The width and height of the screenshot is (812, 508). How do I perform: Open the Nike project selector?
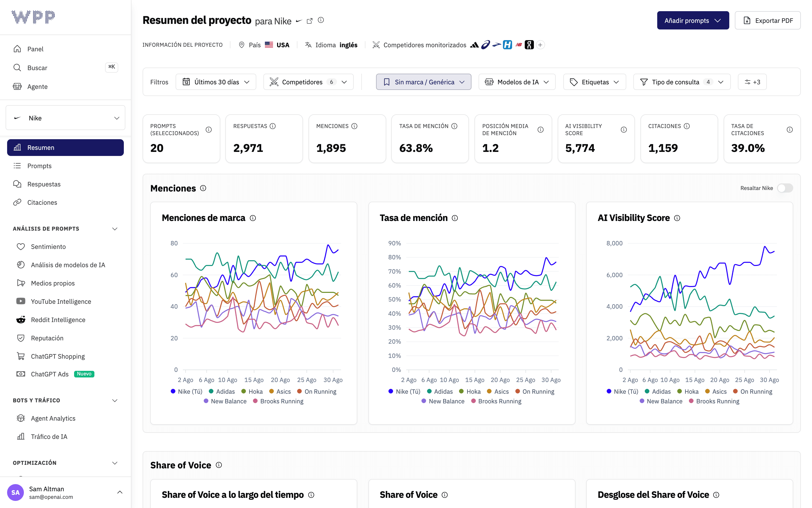[x=65, y=118]
